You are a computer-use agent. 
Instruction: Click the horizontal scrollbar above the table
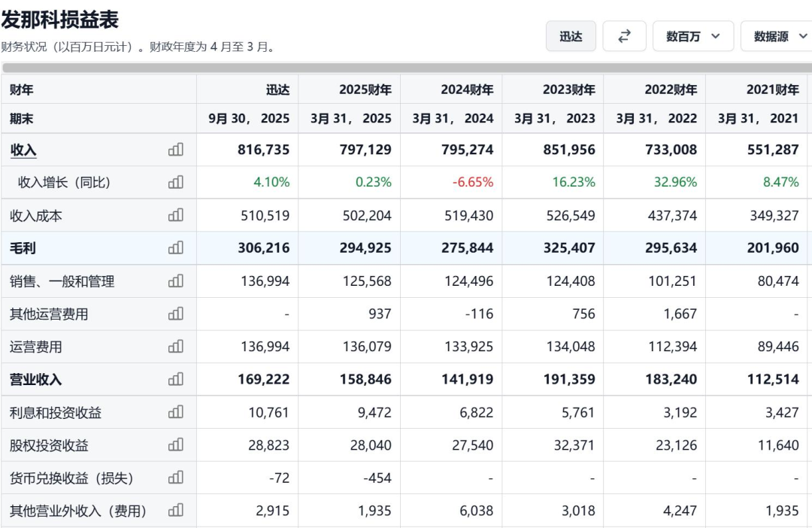click(407, 68)
